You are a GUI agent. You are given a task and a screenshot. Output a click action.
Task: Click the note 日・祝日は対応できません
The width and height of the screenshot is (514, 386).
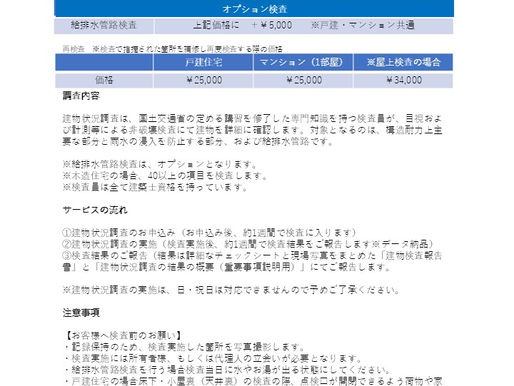(x=231, y=290)
